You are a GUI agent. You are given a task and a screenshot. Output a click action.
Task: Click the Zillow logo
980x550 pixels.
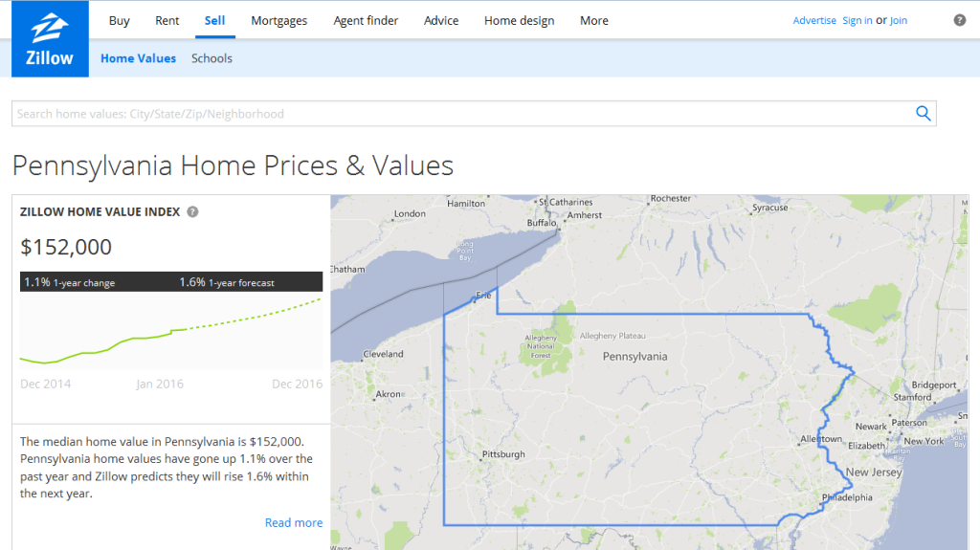50,39
